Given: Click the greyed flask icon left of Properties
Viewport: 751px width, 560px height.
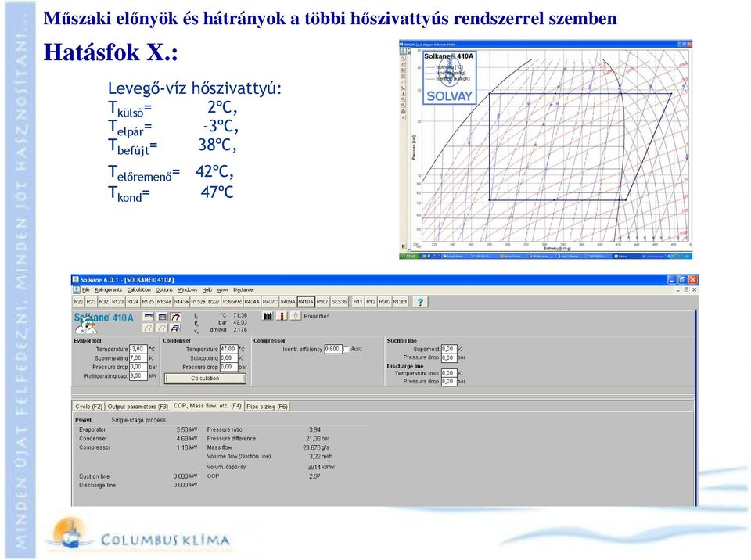Looking at the screenshot, I should [x=296, y=316].
